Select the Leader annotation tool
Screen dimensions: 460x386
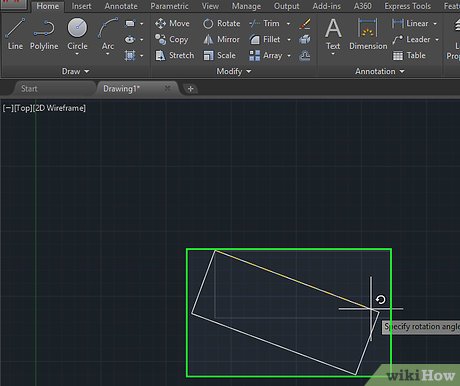[x=411, y=39]
